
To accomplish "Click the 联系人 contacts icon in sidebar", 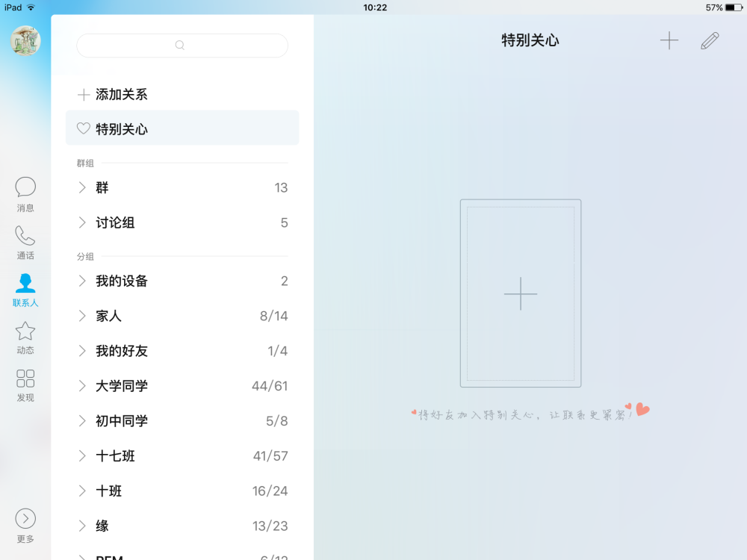I will [25, 288].
